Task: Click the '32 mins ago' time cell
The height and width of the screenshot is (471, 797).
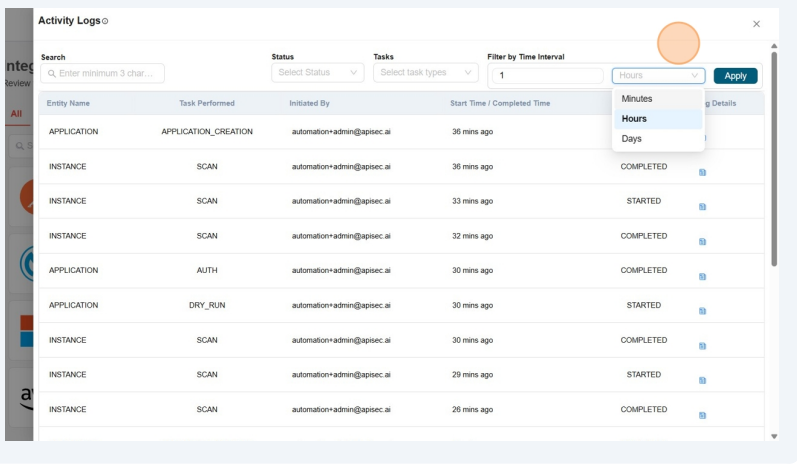Action: [x=473, y=236]
